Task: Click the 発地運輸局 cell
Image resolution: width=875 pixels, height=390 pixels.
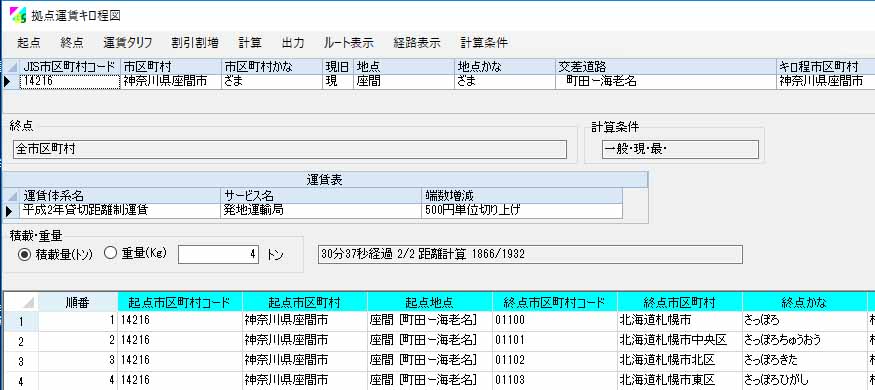Action: click(x=322, y=210)
